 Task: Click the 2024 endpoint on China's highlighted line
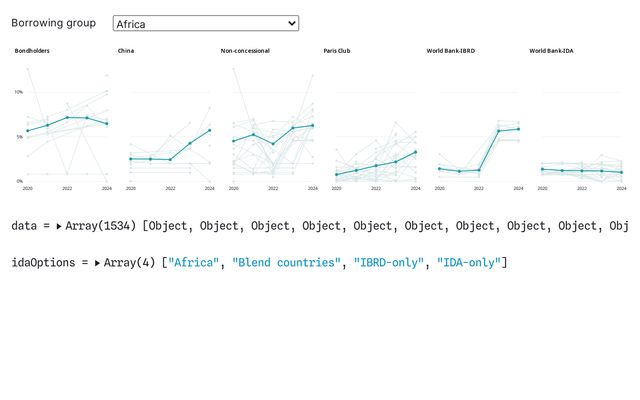tap(210, 130)
